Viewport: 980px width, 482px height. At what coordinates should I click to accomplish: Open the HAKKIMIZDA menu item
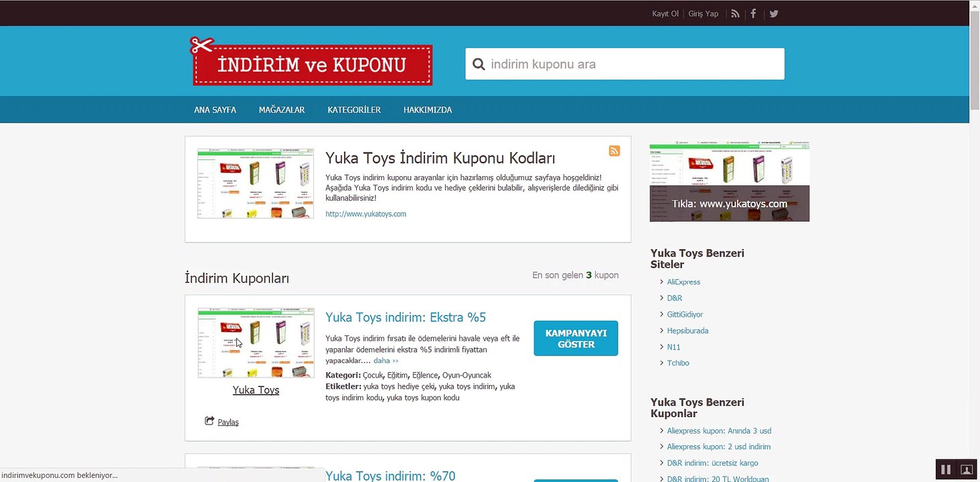(428, 110)
